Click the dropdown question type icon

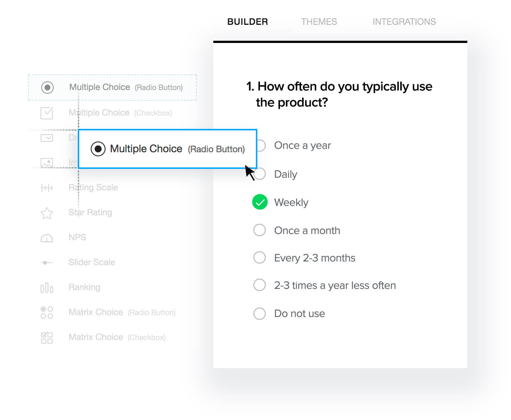(47, 138)
